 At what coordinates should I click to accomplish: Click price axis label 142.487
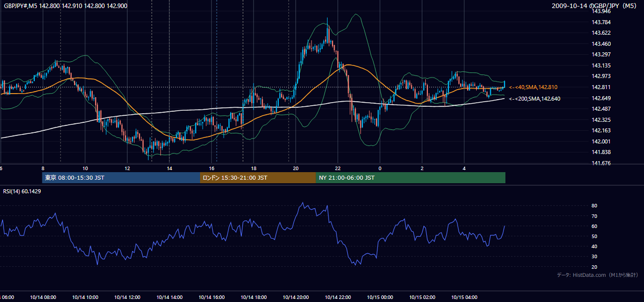(x=601, y=109)
